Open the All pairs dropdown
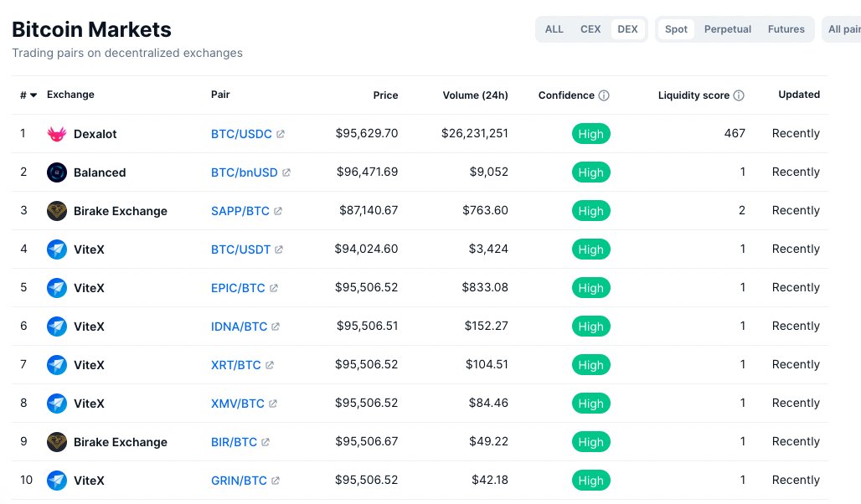 (846, 28)
